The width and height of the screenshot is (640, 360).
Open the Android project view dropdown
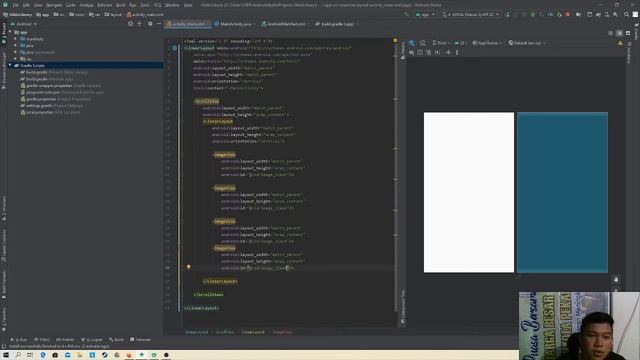click(x=24, y=24)
